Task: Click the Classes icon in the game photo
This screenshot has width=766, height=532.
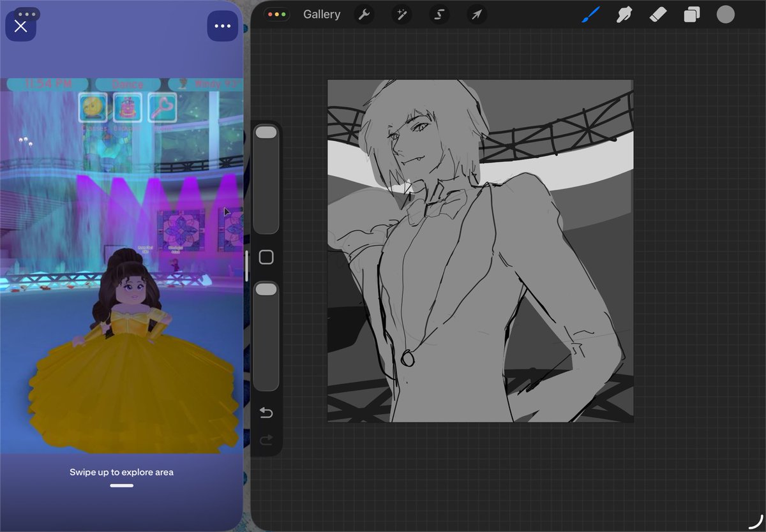Action: (93, 108)
